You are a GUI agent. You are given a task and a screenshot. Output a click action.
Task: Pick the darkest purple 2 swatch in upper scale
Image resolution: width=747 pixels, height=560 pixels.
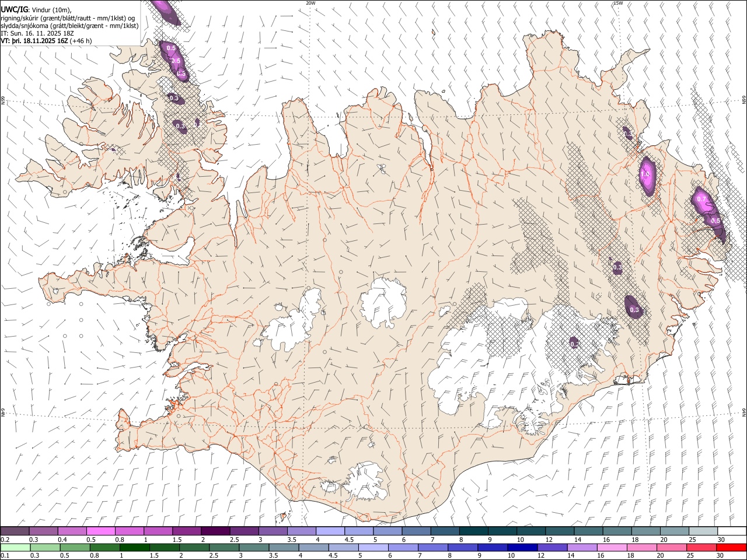click(215, 531)
